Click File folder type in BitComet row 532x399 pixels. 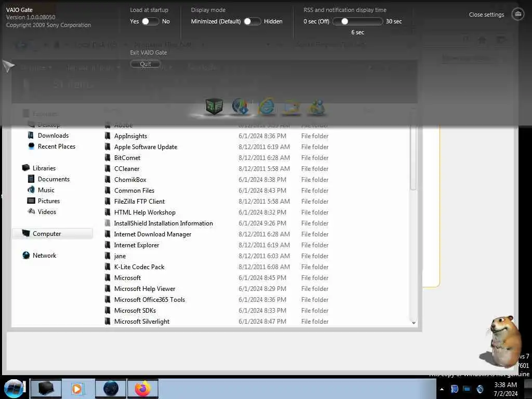(315, 158)
